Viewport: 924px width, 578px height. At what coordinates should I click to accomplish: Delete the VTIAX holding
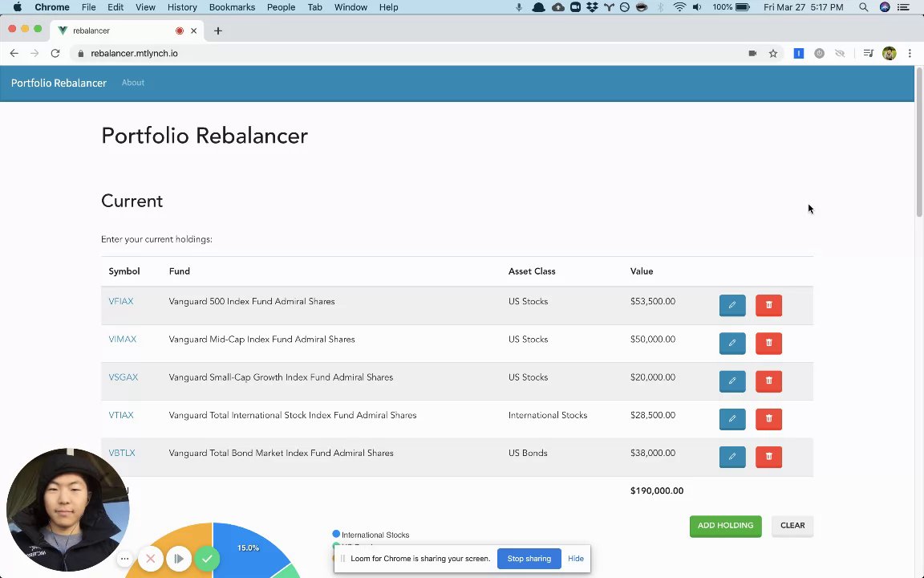point(768,419)
